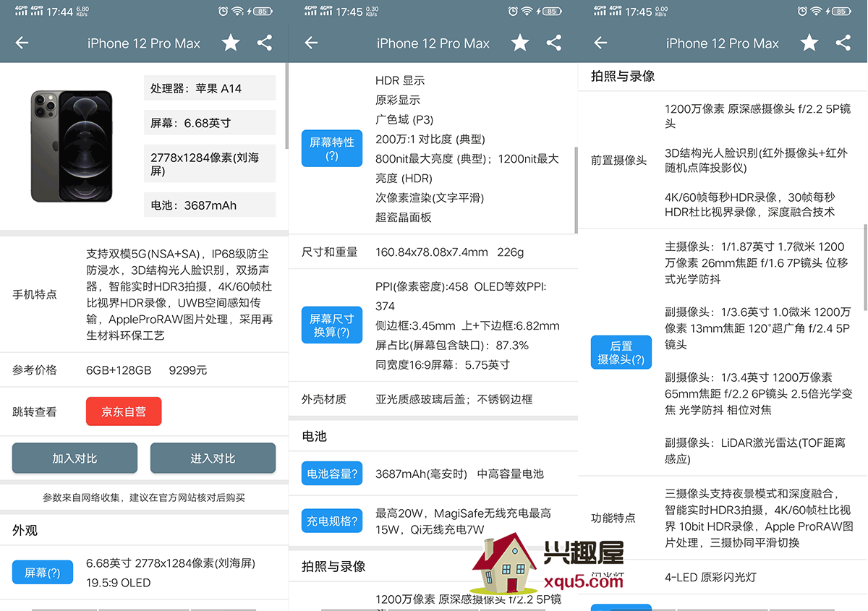Click the 226g weight value
Image resolution: width=868 pixels, height=611 pixels.
point(510,252)
